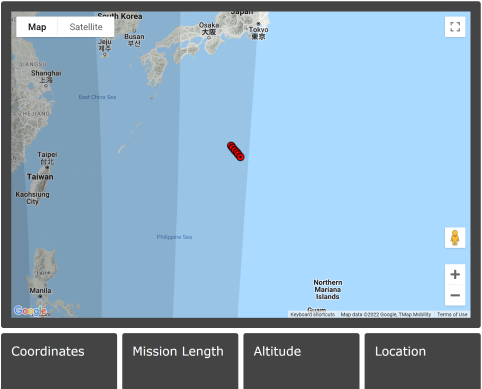This screenshot has width=482, height=389.
Task: Click the Philippine Sea label
Action: (x=174, y=237)
